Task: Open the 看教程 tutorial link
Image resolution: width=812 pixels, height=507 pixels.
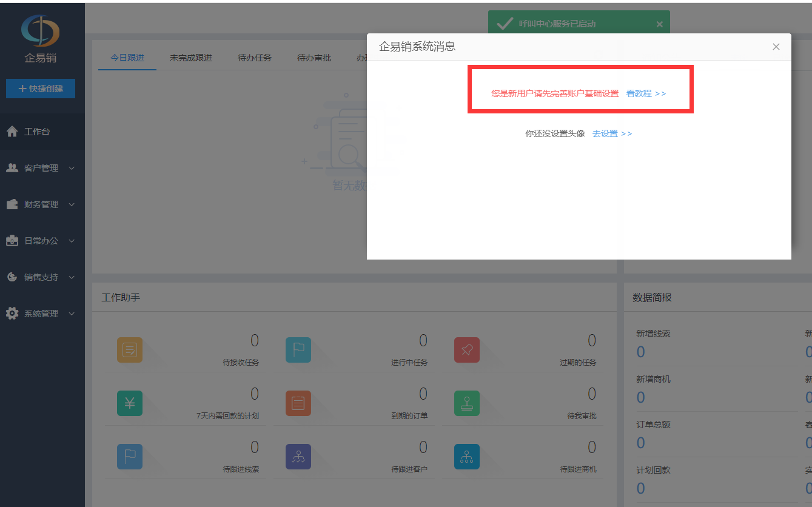Action: [x=646, y=93]
